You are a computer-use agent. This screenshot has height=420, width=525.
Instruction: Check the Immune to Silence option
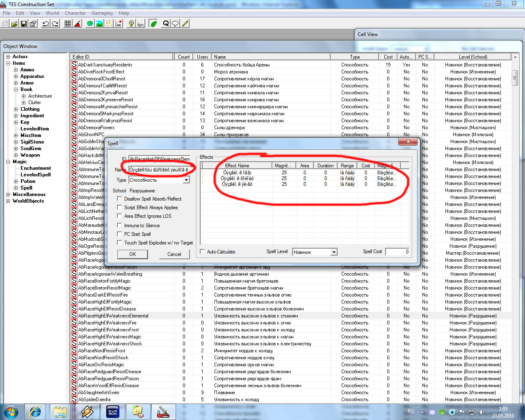120,226
